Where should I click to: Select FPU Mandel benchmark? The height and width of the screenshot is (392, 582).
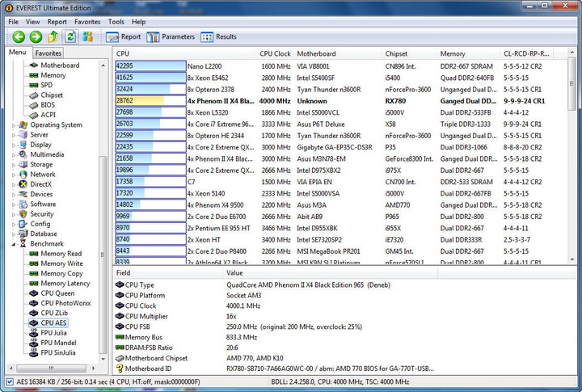pyautogui.click(x=58, y=343)
